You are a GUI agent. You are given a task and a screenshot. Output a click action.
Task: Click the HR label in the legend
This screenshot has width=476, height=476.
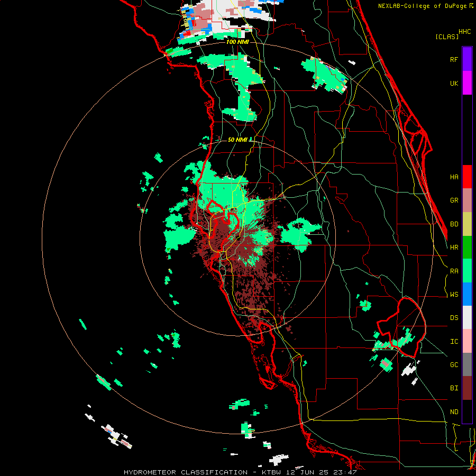click(x=454, y=247)
